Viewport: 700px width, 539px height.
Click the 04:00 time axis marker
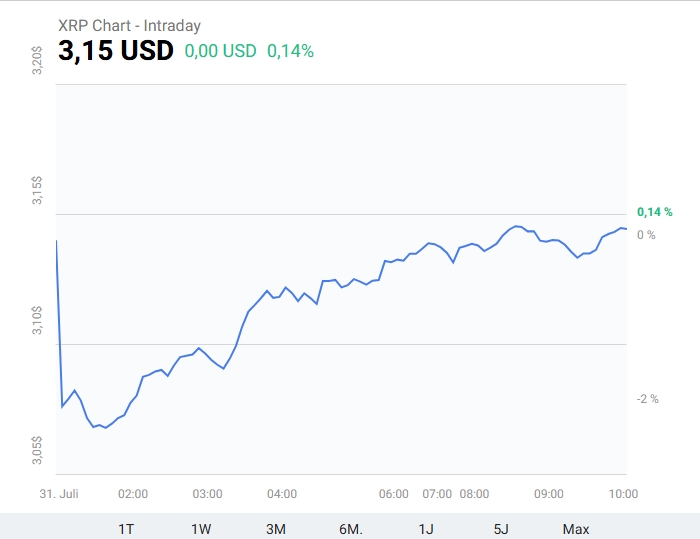tap(282, 494)
